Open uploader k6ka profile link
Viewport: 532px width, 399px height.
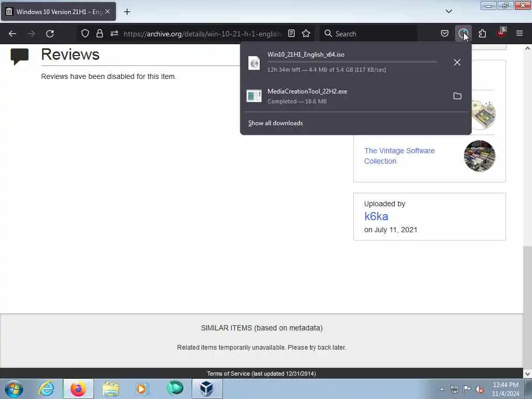coord(376,216)
